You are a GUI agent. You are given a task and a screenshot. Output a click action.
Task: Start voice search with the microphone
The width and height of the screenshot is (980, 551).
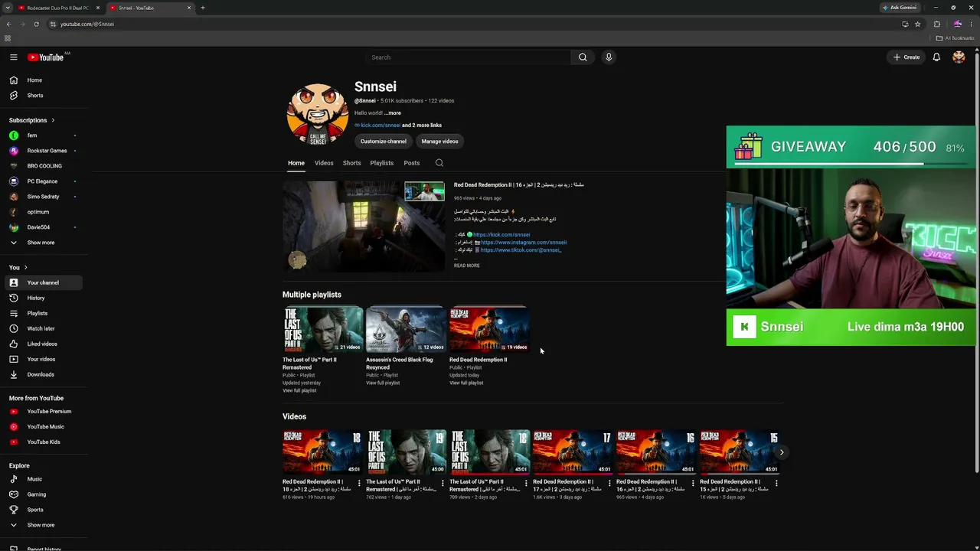click(x=609, y=57)
